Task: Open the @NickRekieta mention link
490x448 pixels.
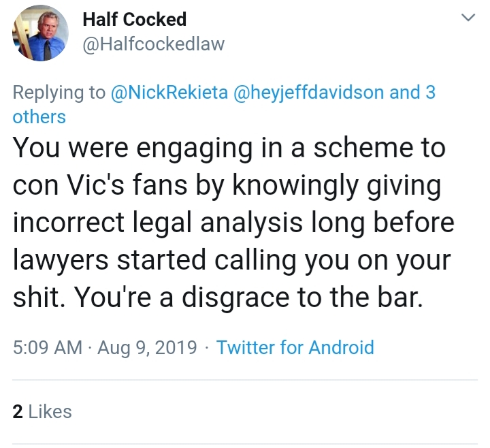Action: pos(169,93)
